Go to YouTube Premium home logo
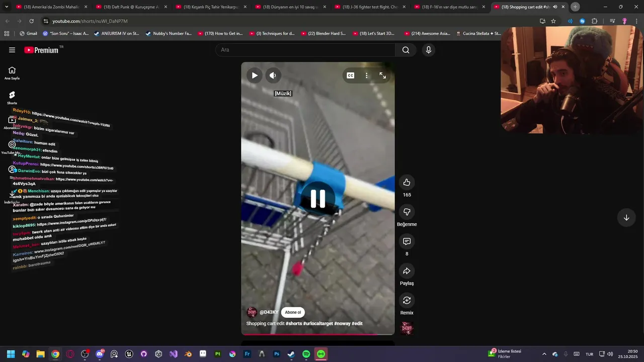Viewport: 644px width, 362px height. coord(41,50)
